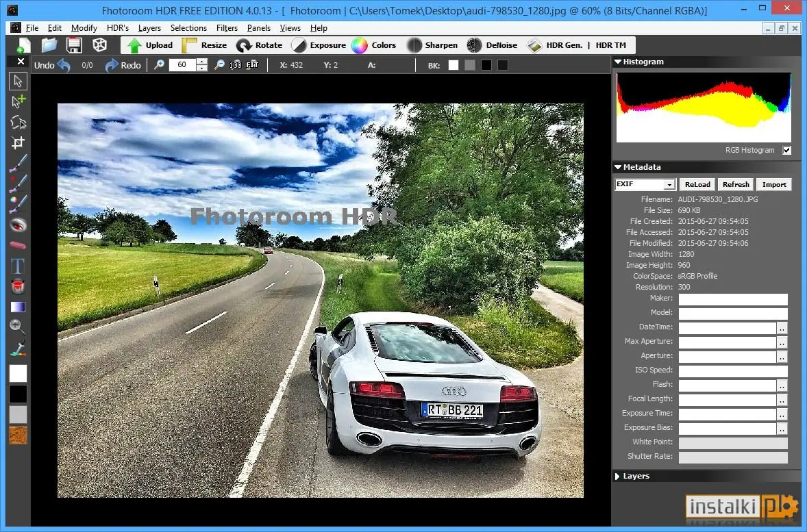Select the add-selection pointer tool with plus

(18, 101)
